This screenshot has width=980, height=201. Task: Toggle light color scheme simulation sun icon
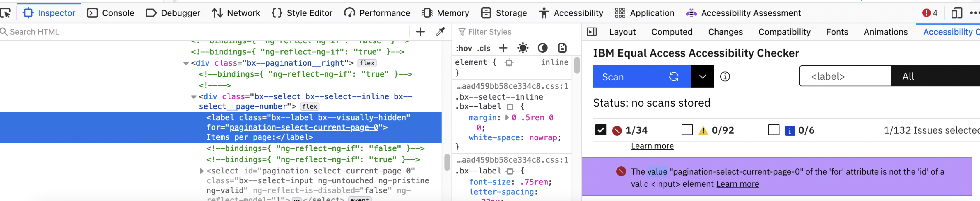pos(523,48)
